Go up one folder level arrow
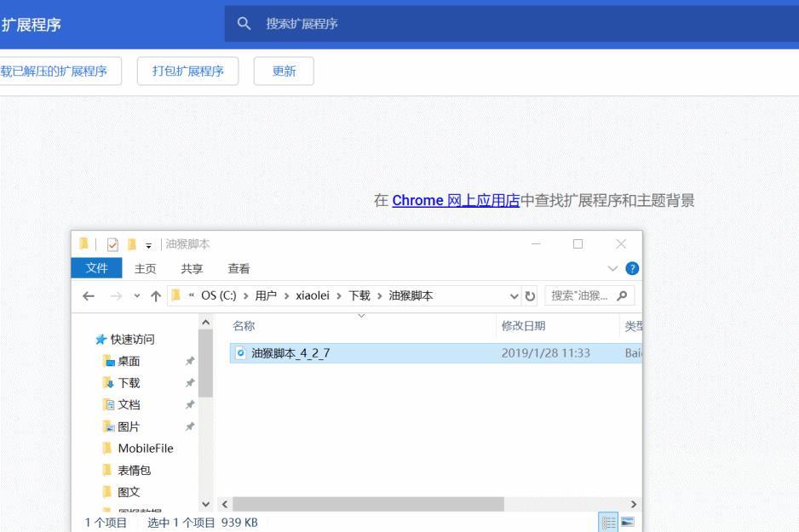This screenshot has width=799, height=532. click(156, 295)
